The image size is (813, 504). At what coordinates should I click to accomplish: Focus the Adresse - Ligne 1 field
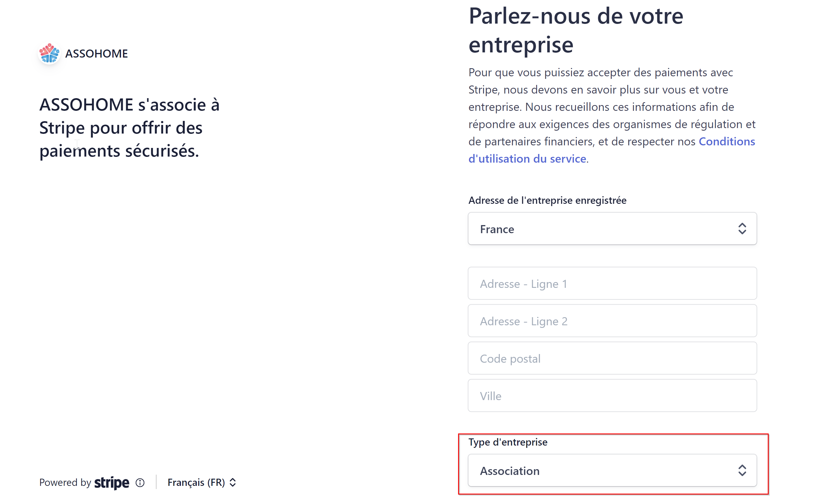pyautogui.click(x=612, y=284)
